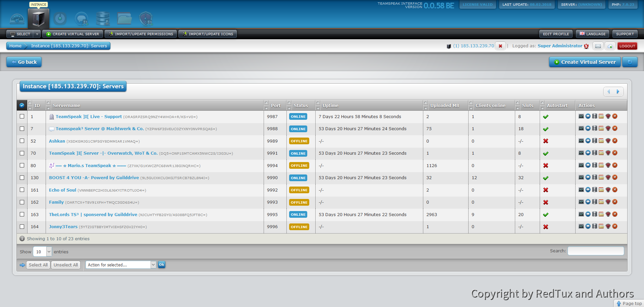Open the Show entries count dropdown
Viewport: 644px width, 307px height.
pos(42,252)
